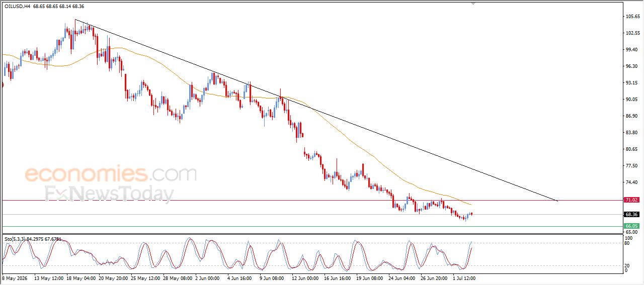The width and height of the screenshot is (644, 285).
Task: Click the economies.com watermark logo
Action: [x=111, y=174]
